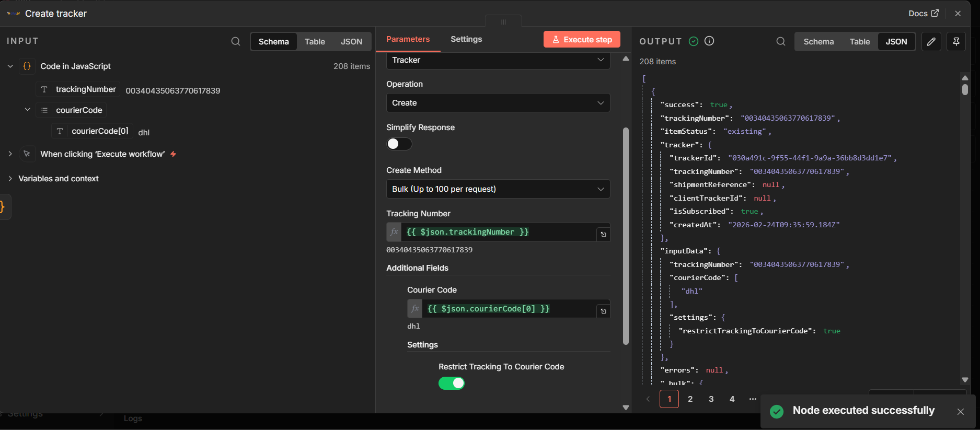Image resolution: width=980 pixels, height=430 pixels.
Task: Open the OUTPUT panel search
Action: [x=781, y=41]
